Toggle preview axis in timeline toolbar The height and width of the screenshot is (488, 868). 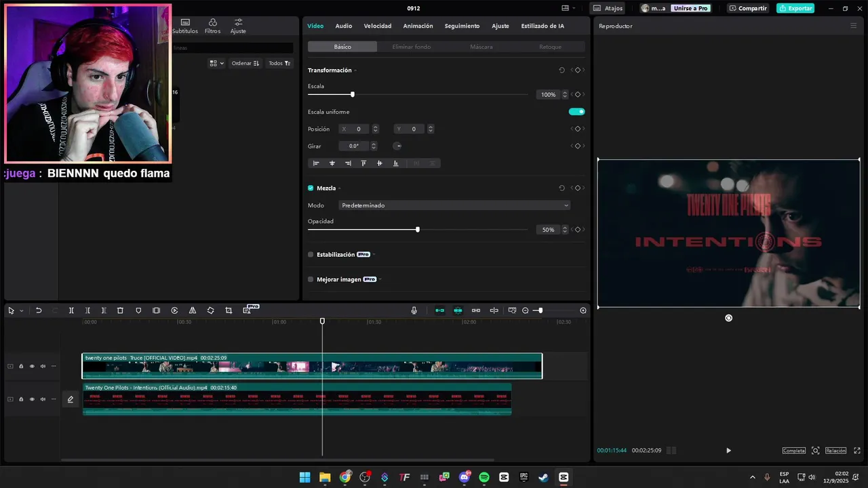(494, 310)
